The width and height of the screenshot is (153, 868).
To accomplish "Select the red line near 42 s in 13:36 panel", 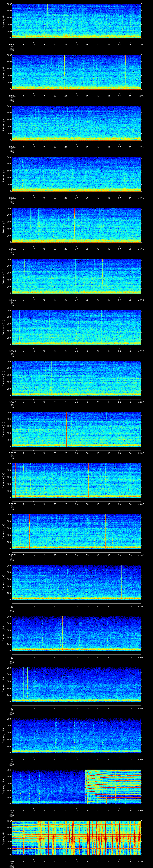I will click(102, 327).
